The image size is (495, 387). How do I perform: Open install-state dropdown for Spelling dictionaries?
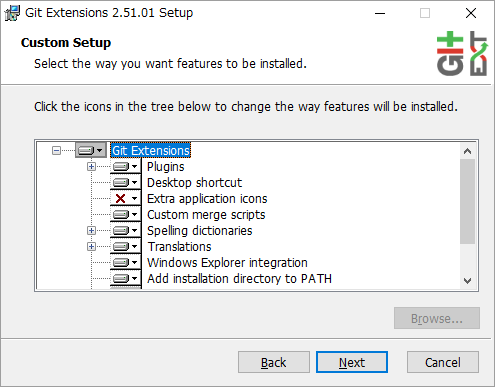[x=126, y=231]
